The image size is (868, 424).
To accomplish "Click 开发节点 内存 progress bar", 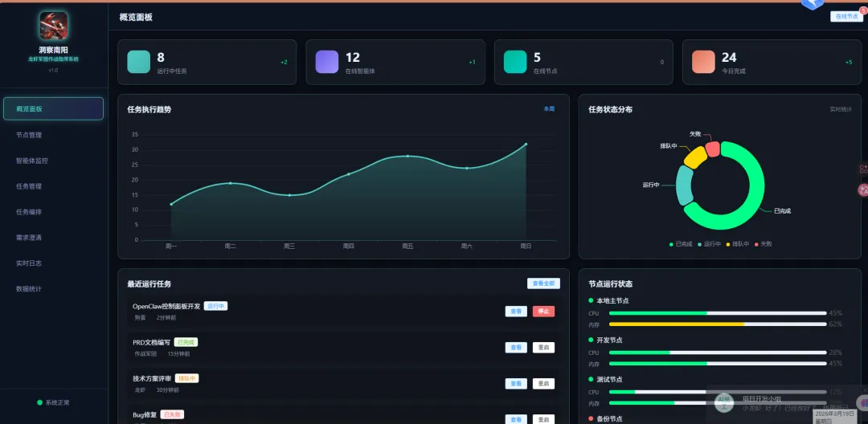I will (718, 364).
